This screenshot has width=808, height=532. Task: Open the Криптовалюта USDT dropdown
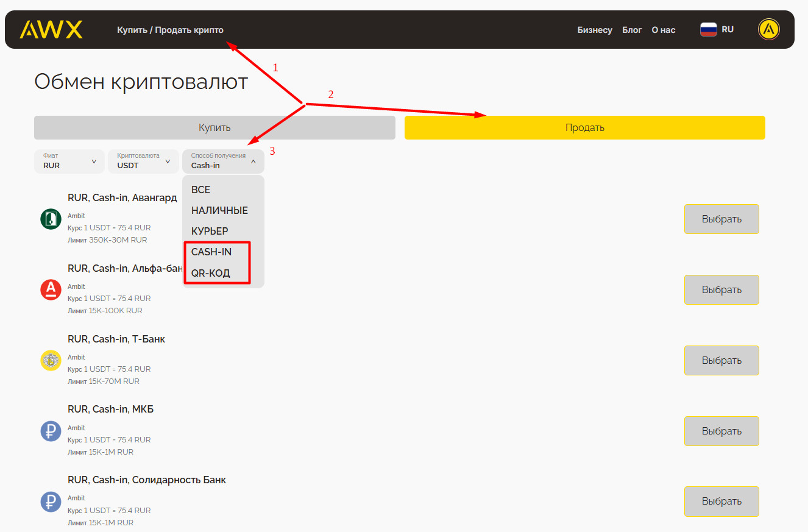[143, 161]
